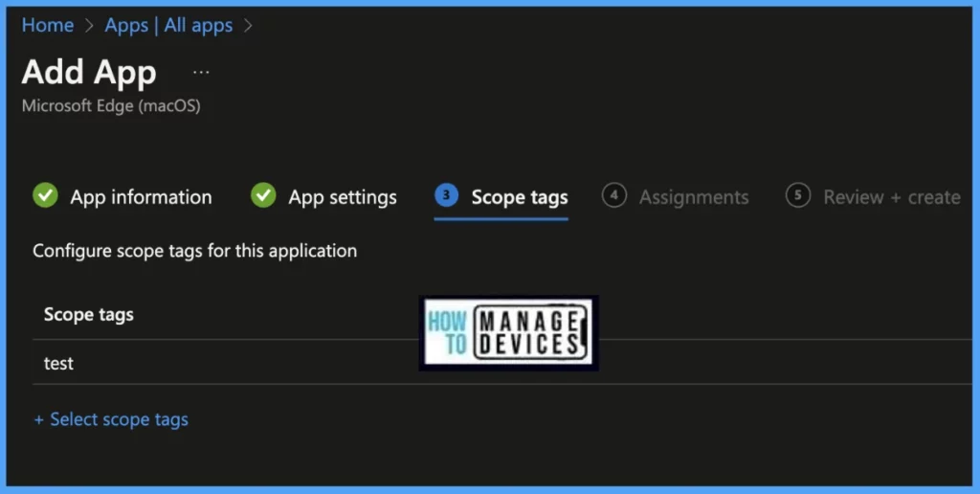Switch to the App information step
This screenshot has height=494, width=980.
[x=141, y=197]
